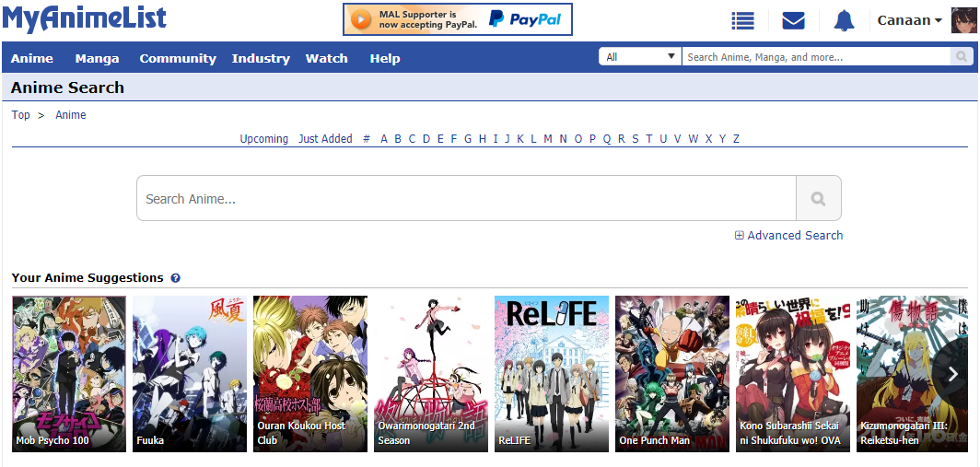Open the ReLIFE anime thumbnail
This screenshot has height=467, width=980.
coord(551,374)
